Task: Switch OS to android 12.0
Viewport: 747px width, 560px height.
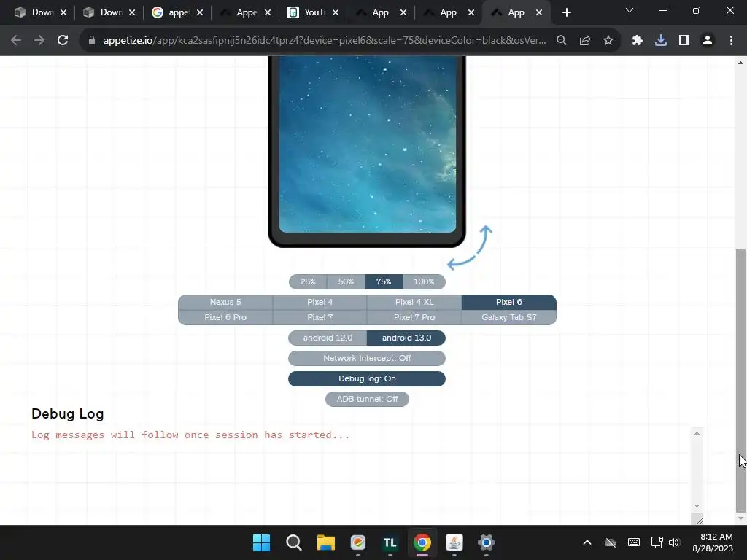Action: pos(328,338)
